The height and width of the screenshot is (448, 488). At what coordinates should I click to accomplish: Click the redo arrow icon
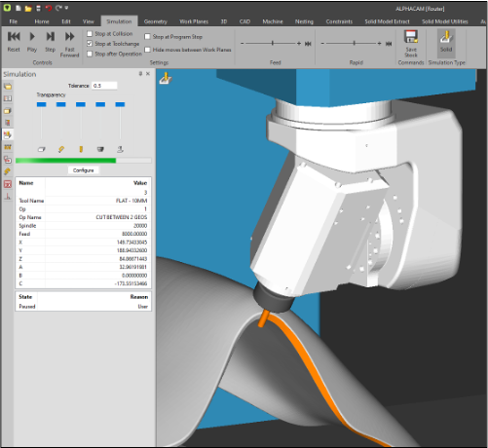point(58,8)
